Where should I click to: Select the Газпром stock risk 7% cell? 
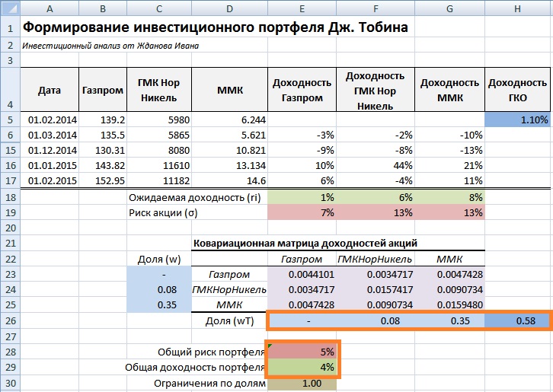point(303,212)
